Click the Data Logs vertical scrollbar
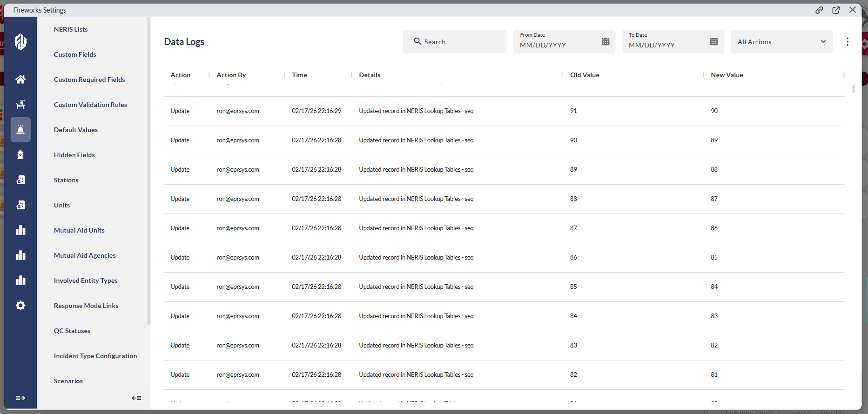This screenshot has height=414, width=868. point(853,89)
